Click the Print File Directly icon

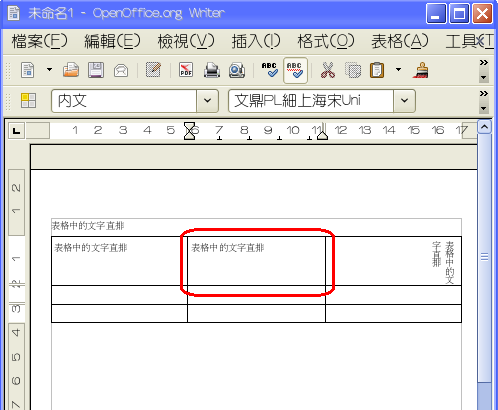coord(212,70)
